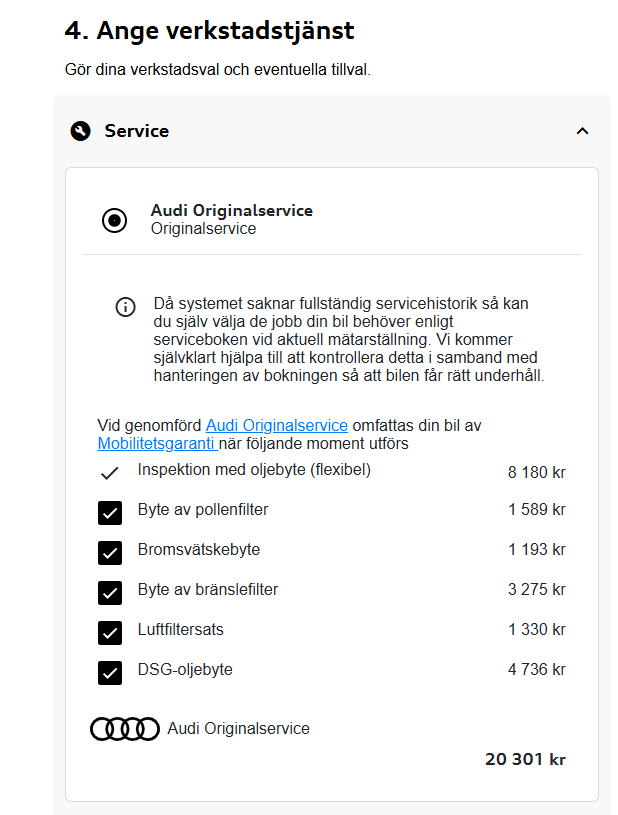Click the Audi four-rings logo
This screenshot has width=618, height=815.
coord(125,729)
